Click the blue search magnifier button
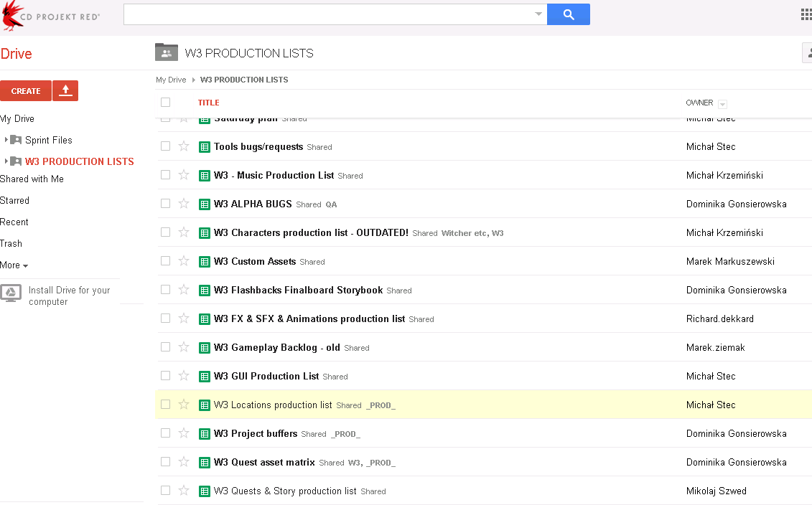Viewport: 812px width, 505px height. (568, 14)
